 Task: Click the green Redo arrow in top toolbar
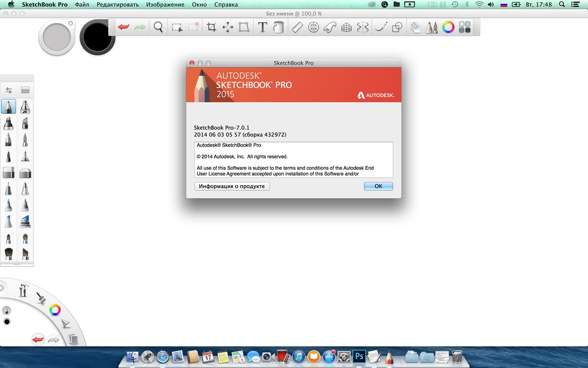pos(140,27)
